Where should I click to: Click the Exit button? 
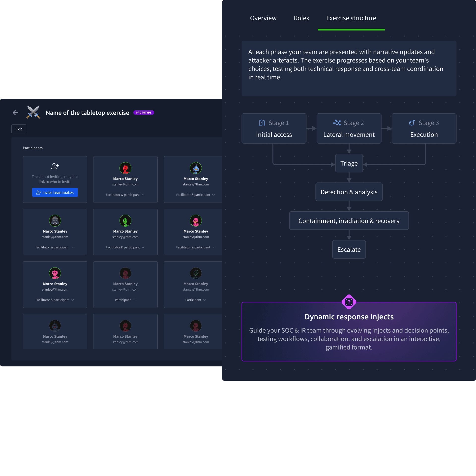[19, 129]
